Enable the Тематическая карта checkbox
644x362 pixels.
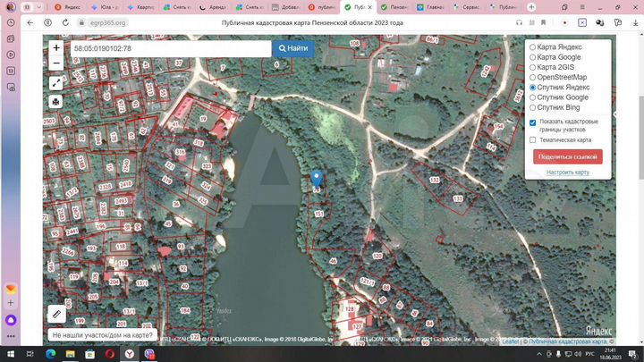533,140
